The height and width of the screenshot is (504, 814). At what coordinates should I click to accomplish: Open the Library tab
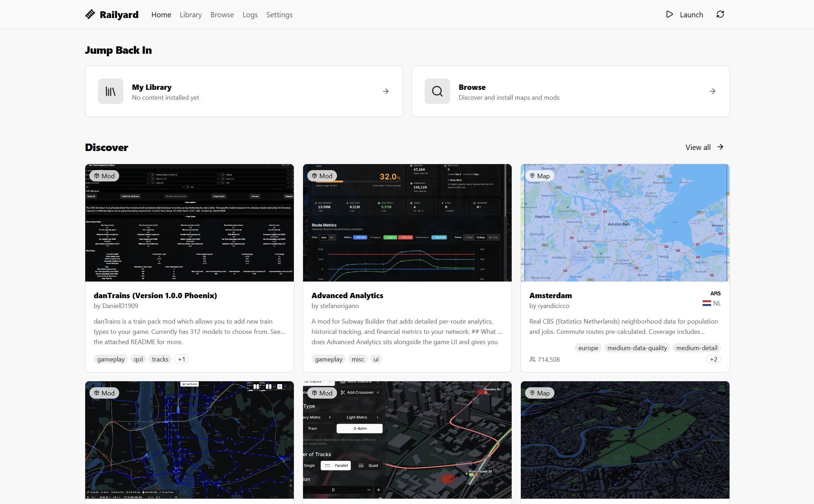click(191, 15)
